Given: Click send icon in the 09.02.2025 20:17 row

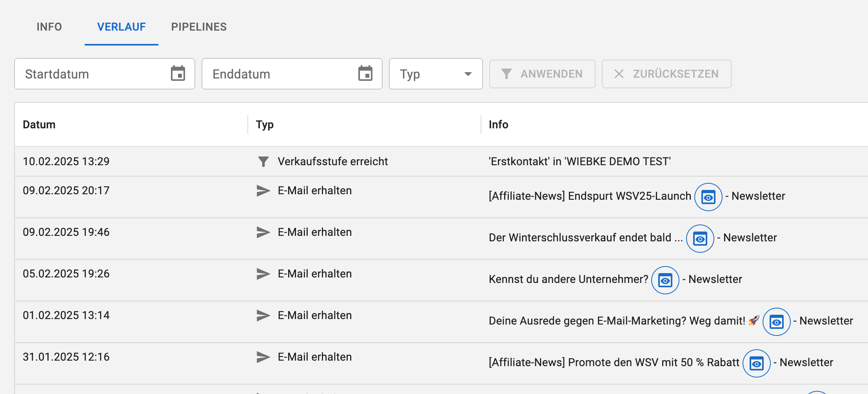Looking at the screenshot, I should click(x=263, y=191).
